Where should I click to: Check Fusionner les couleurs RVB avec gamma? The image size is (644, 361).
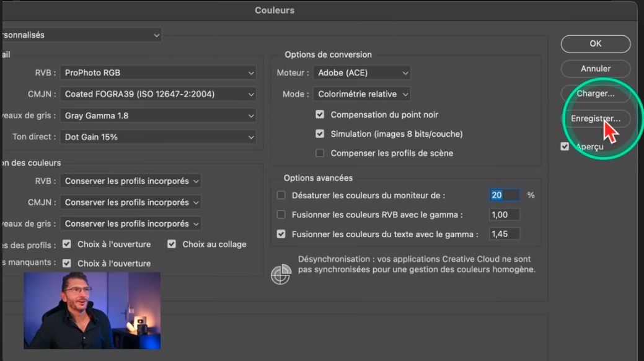[x=281, y=215]
